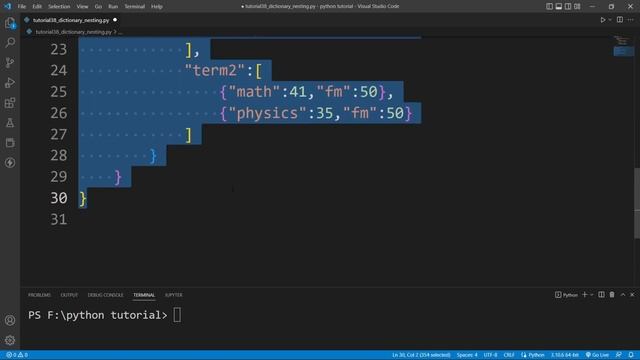Open the Explorer view in activity bar
Image resolution: width=640 pixels, height=360 pixels.
coord(10,23)
